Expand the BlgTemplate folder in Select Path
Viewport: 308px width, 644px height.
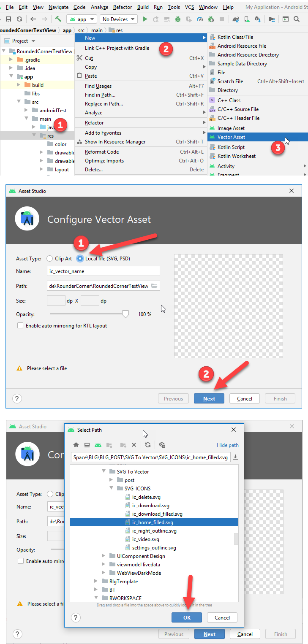pyautogui.click(x=96, y=581)
